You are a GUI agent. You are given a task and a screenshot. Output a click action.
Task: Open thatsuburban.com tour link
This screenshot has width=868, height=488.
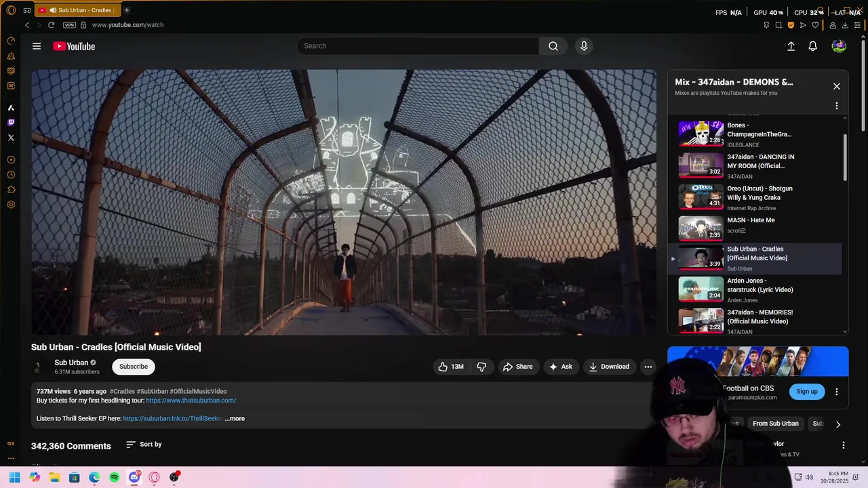tap(191, 401)
